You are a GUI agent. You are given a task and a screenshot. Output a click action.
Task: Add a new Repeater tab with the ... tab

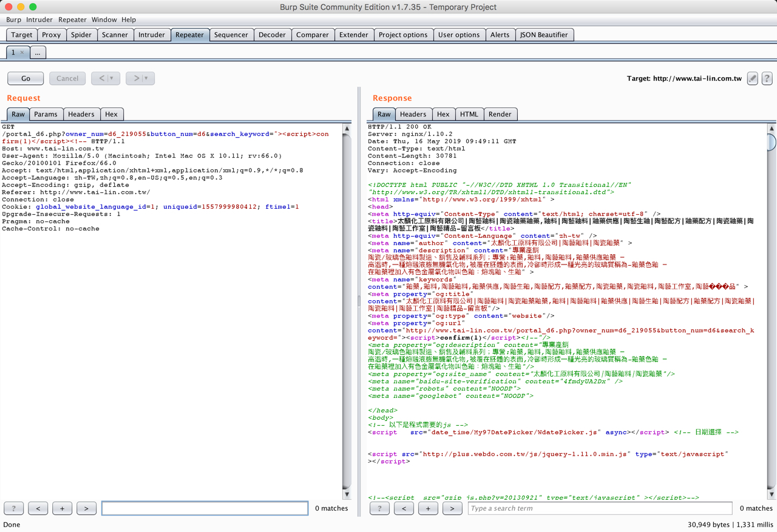[38, 53]
